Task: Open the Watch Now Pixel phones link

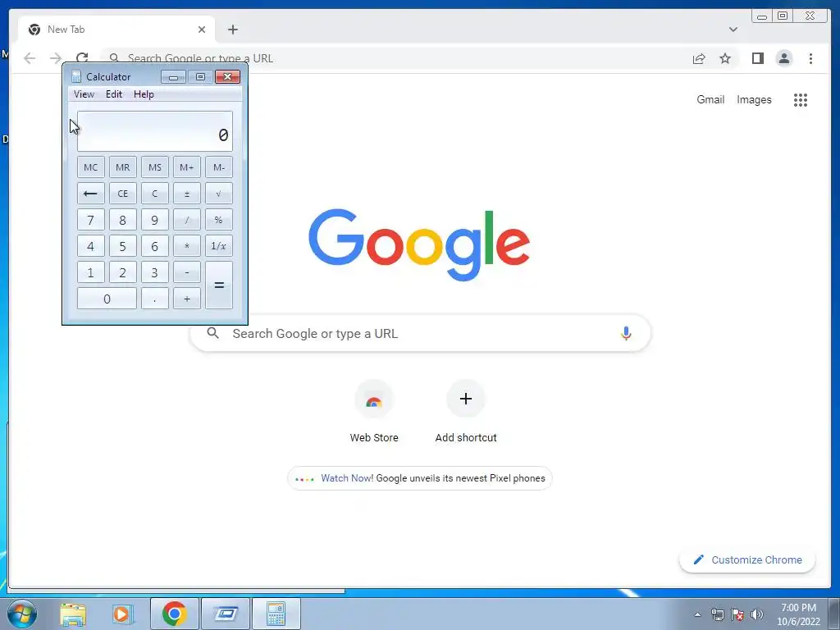Action: (420, 478)
